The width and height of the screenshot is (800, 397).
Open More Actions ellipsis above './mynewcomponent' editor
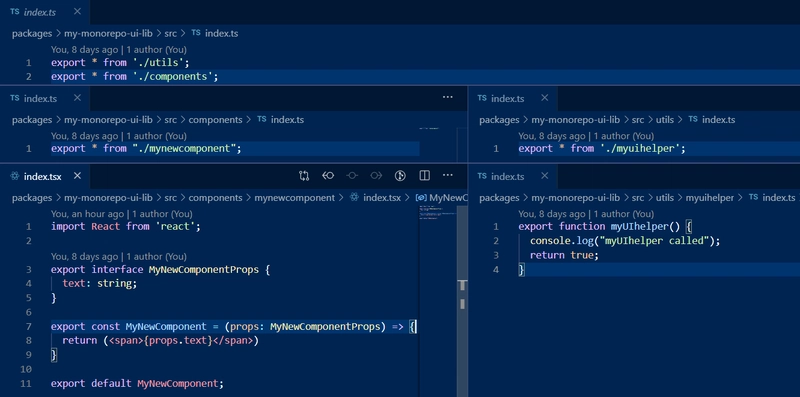[x=447, y=97]
